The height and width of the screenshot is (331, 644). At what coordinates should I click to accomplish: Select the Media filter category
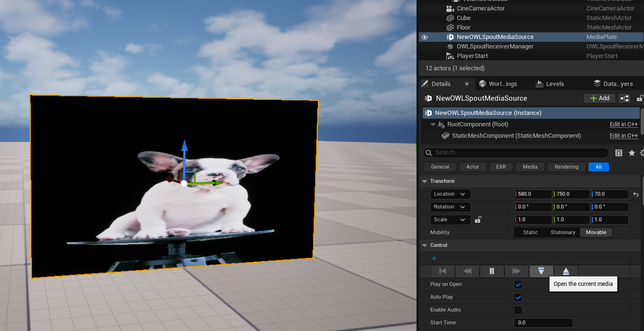click(x=530, y=167)
